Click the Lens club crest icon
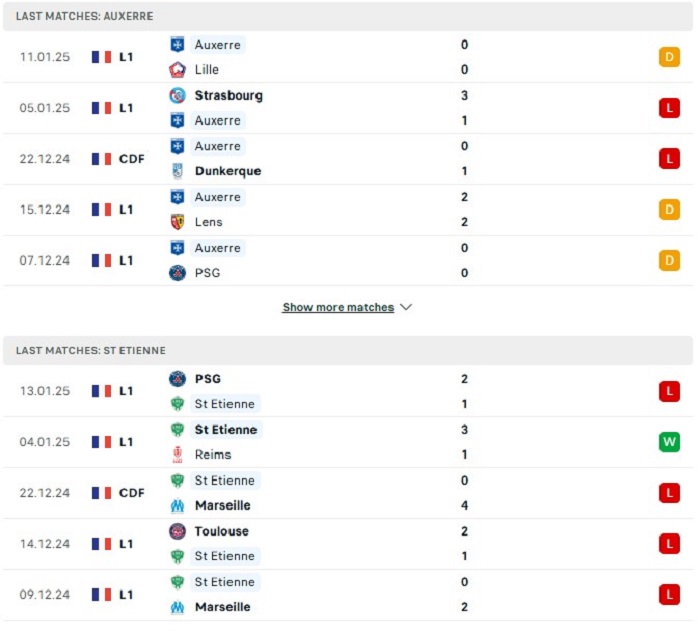Image resolution: width=700 pixels, height=631 pixels. coord(177,222)
